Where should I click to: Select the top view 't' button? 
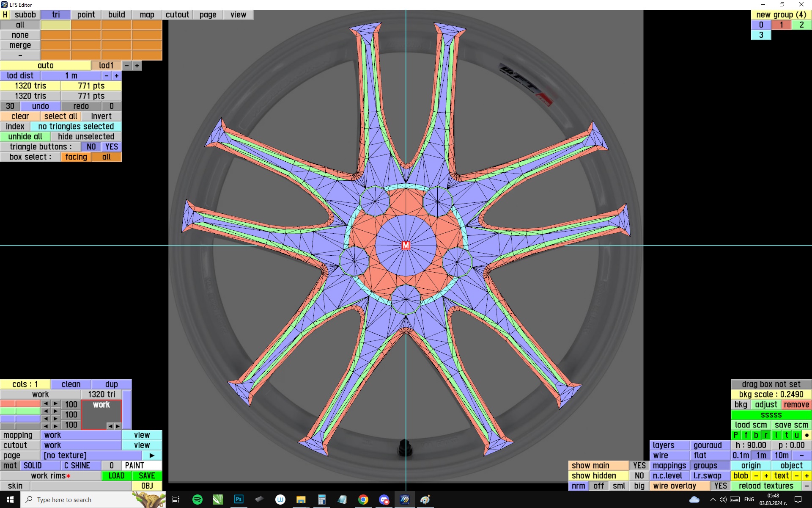(786, 435)
